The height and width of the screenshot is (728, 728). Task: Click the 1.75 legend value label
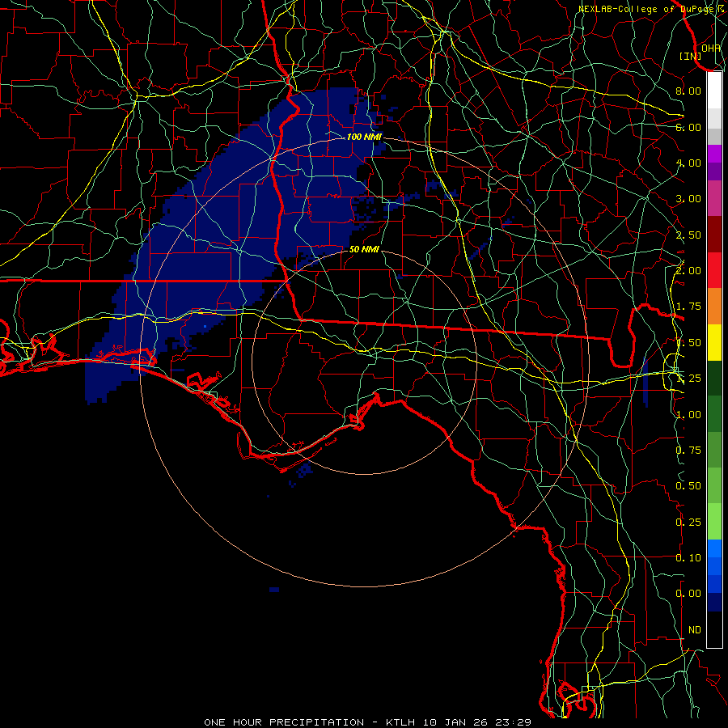pyautogui.click(x=688, y=307)
